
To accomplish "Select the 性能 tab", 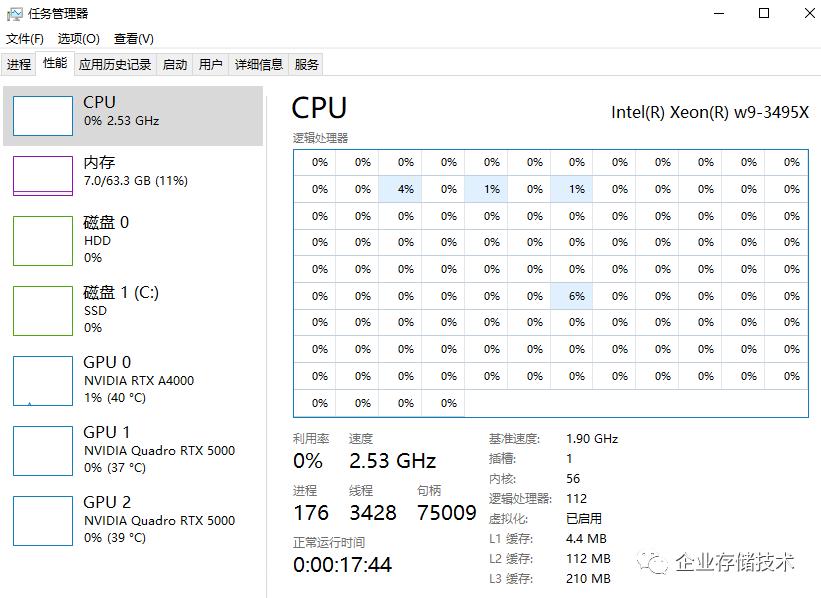I will tap(54, 64).
